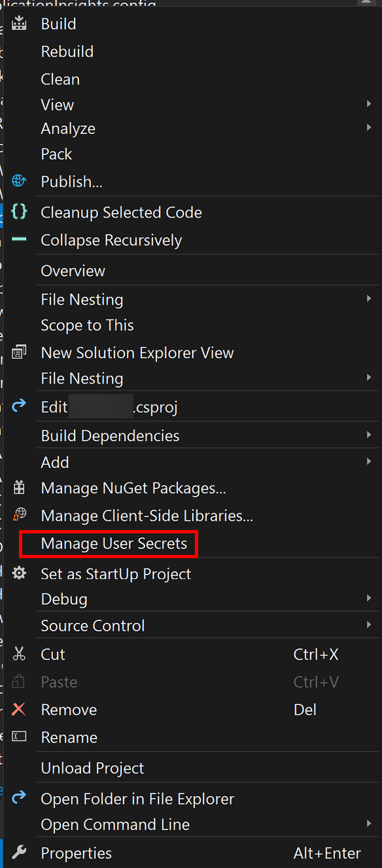Select Unload Project
This screenshot has height=868, width=382.
click(x=92, y=767)
